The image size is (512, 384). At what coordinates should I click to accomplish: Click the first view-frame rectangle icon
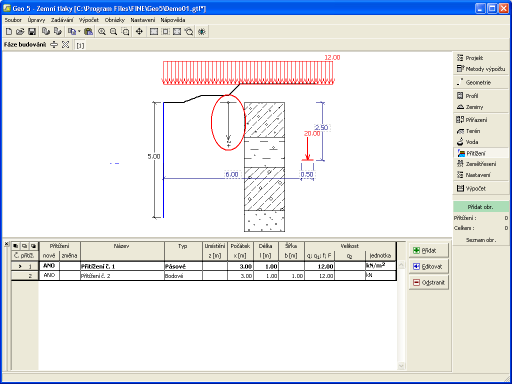[154, 32]
